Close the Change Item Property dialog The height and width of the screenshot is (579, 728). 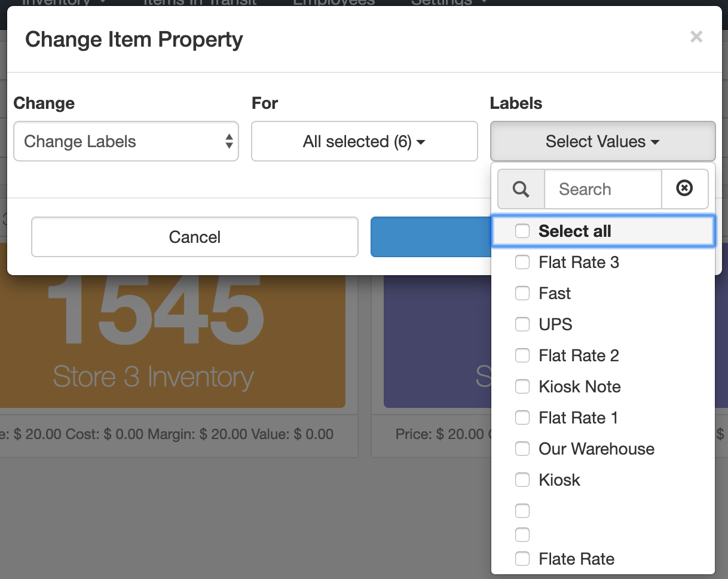(x=696, y=37)
